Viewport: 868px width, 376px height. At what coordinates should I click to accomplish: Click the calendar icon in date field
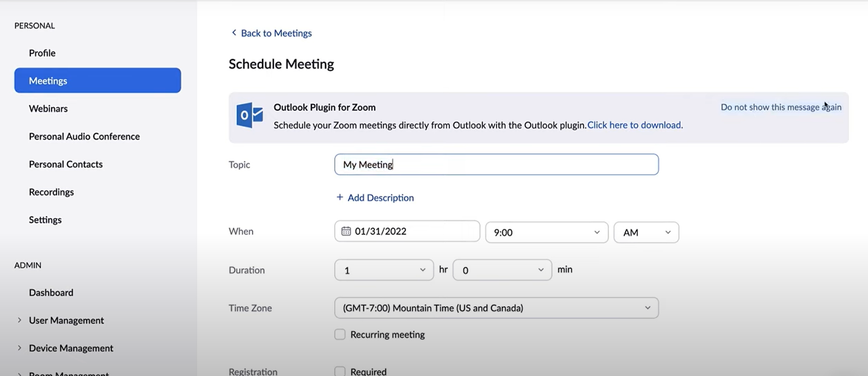(x=346, y=231)
